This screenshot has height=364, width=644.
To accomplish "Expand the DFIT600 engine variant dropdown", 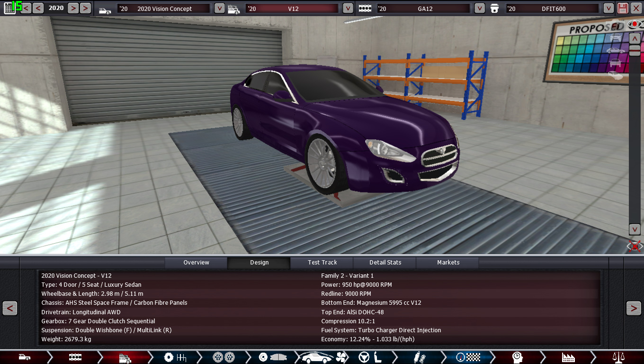I will pos(608,8).
